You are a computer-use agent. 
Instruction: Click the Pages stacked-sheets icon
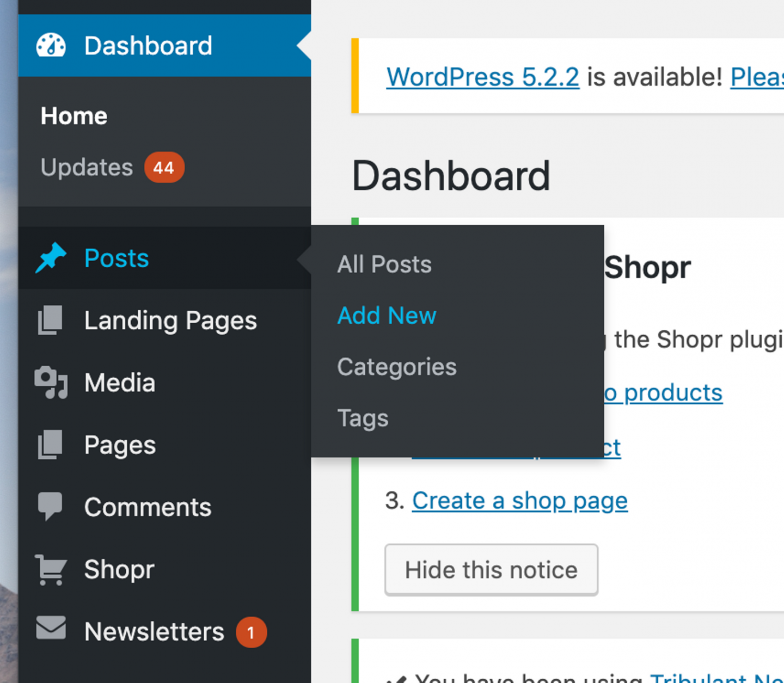click(x=50, y=445)
